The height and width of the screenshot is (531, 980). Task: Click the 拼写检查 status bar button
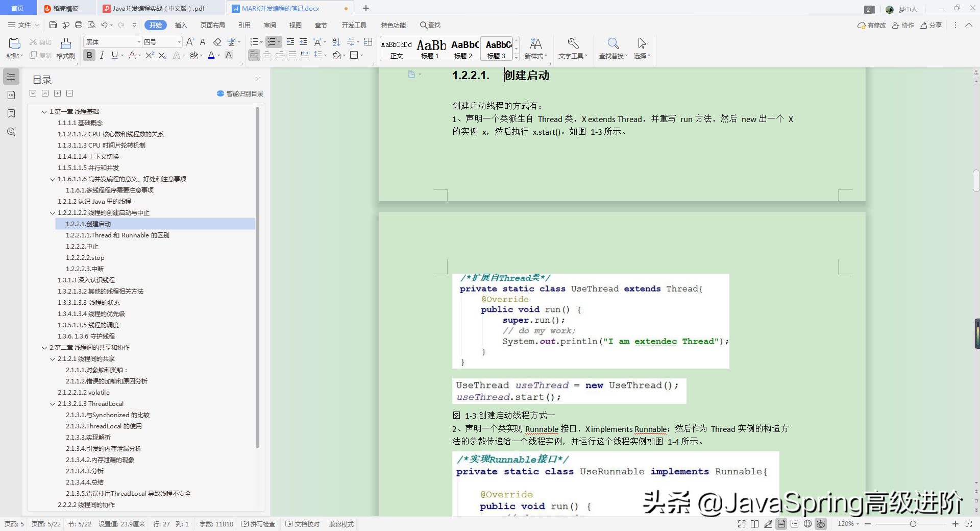(258, 524)
